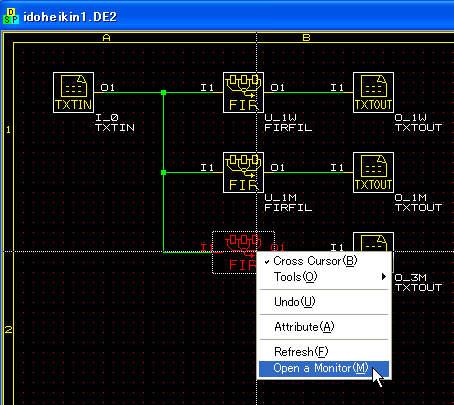
Task: Select the U_1W FIR filter block
Action: 243,92
